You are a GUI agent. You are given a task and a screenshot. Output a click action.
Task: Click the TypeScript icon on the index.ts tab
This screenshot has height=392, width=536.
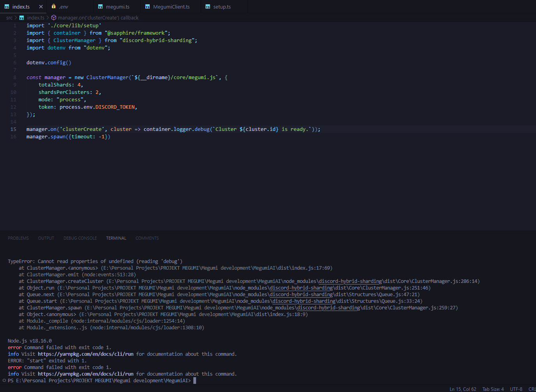tap(7, 6)
